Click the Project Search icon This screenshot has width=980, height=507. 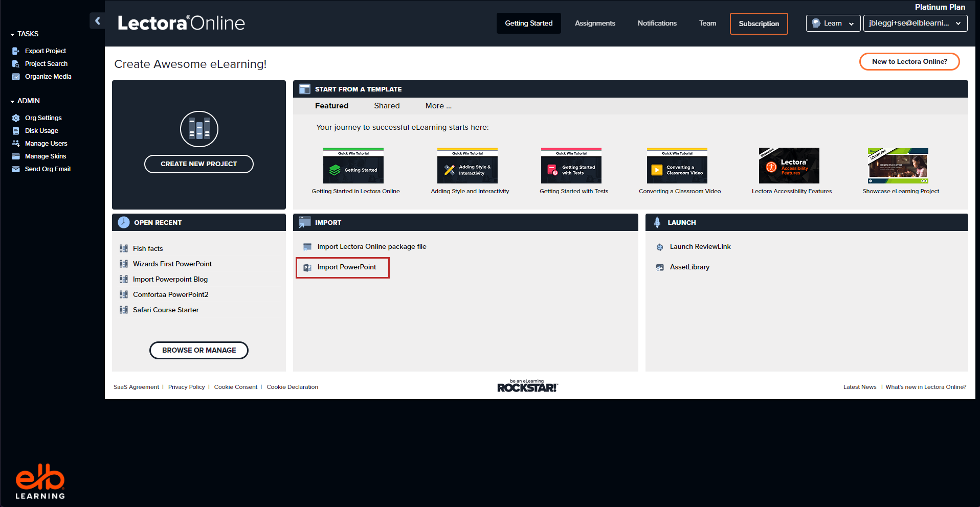[16, 64]
